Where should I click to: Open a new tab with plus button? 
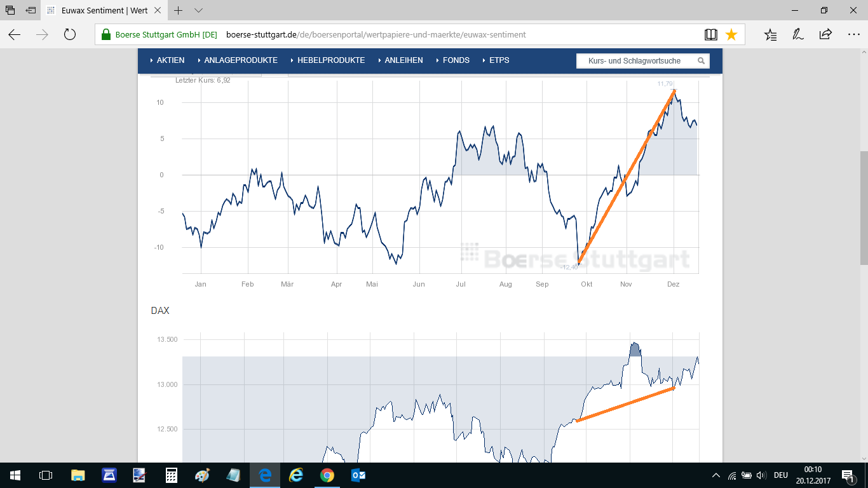pos(179,11)
